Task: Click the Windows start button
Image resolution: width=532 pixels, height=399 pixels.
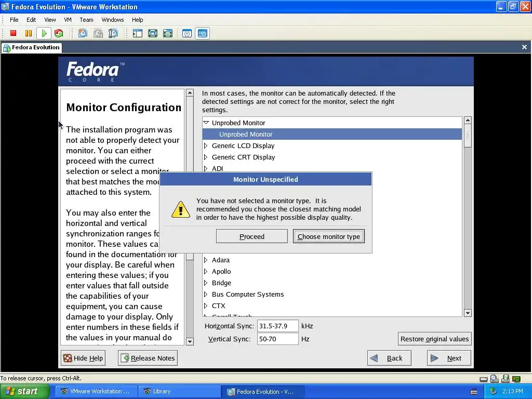Action: pos(24,392)
